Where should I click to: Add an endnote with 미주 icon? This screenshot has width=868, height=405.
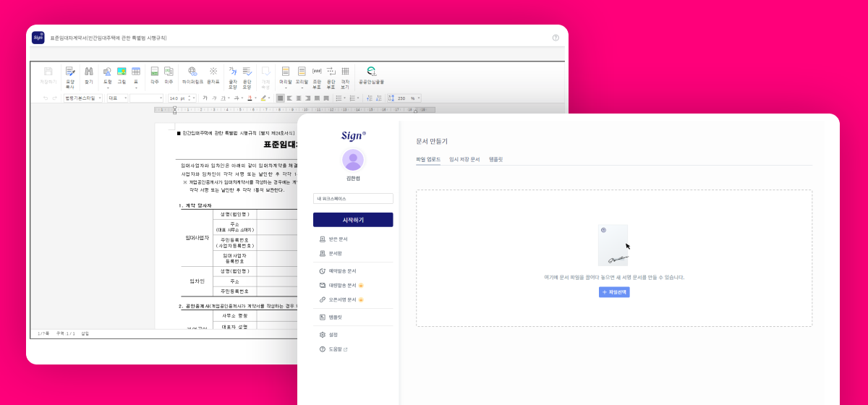169,75
